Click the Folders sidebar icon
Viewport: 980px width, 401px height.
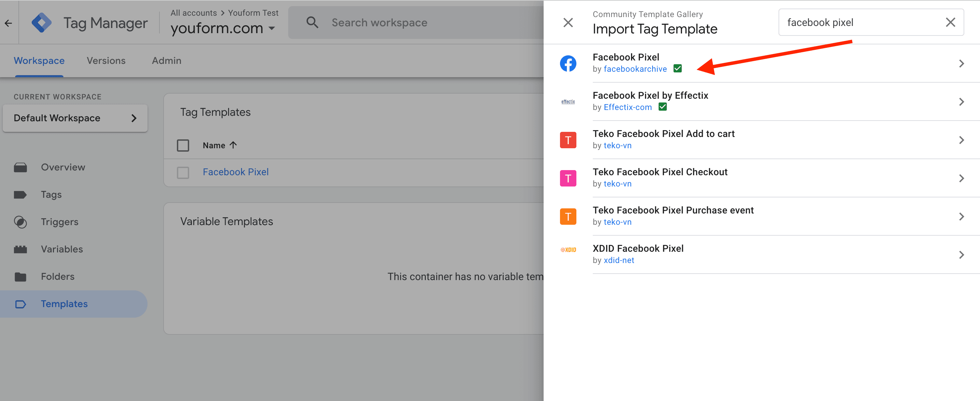pyautogui.click(x=20, y=277)
